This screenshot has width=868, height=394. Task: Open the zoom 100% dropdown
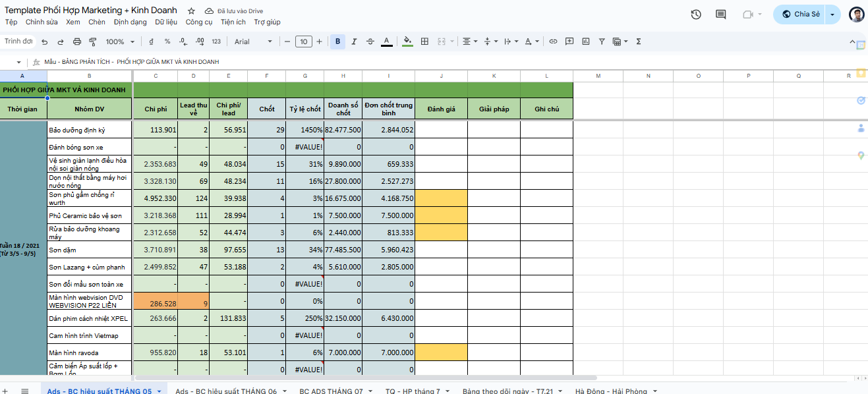click(119, 42)
